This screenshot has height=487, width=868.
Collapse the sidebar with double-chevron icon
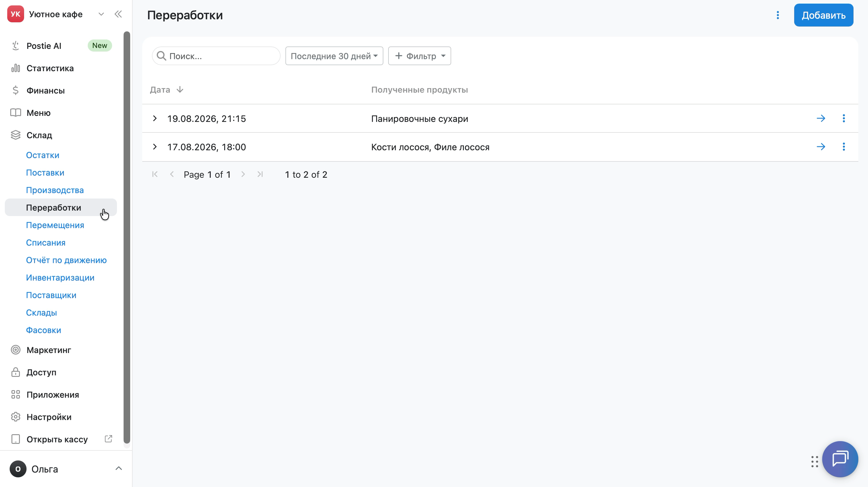click(118, 14)
